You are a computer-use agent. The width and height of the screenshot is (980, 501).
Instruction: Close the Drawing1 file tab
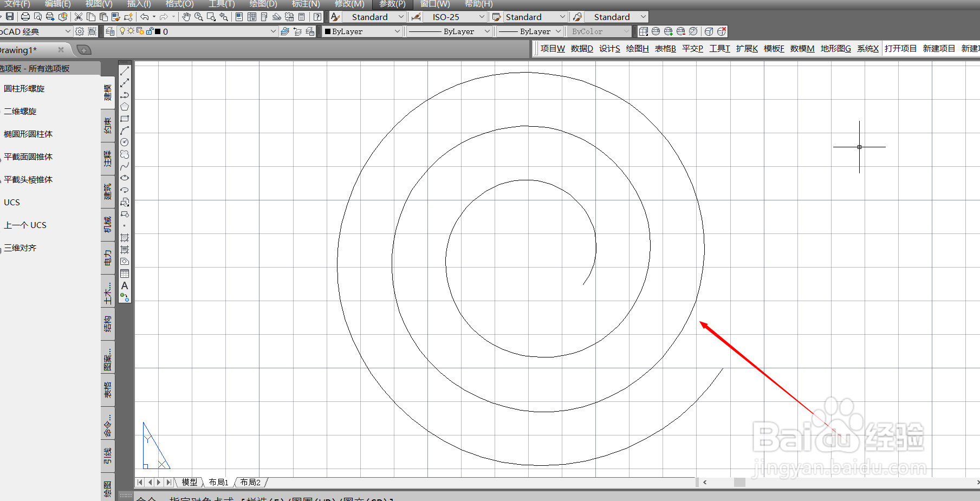pos(61,50)
